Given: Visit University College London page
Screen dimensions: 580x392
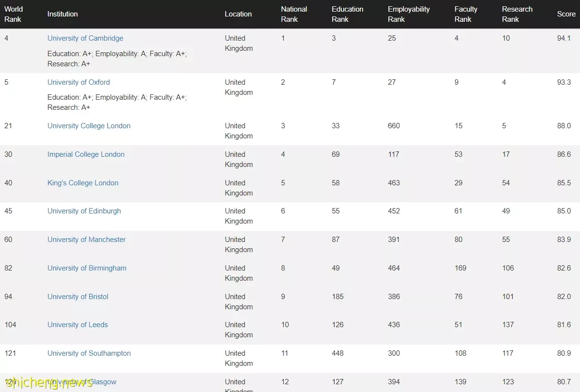Looking at the screenshot, I should coord(89,126).
